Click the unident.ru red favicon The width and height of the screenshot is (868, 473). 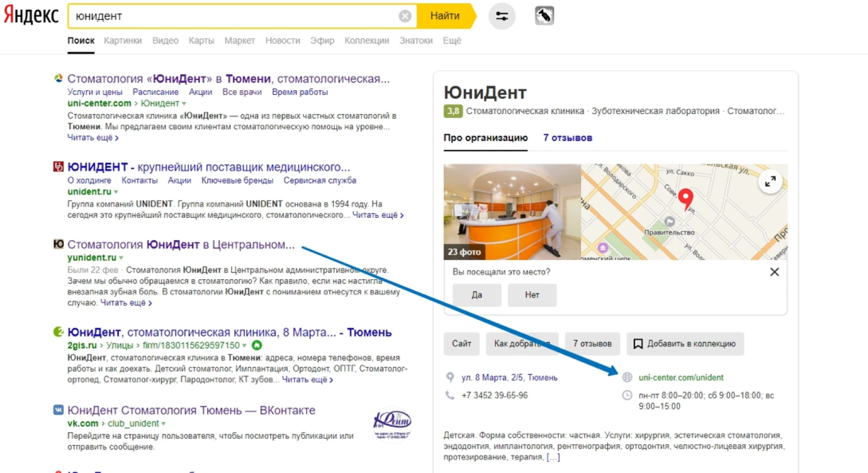pyautogui.click(x=58, y=167)
